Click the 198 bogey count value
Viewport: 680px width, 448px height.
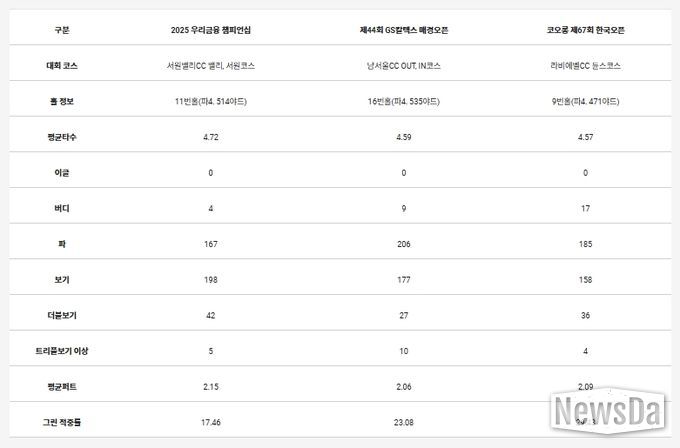[211, 280]
